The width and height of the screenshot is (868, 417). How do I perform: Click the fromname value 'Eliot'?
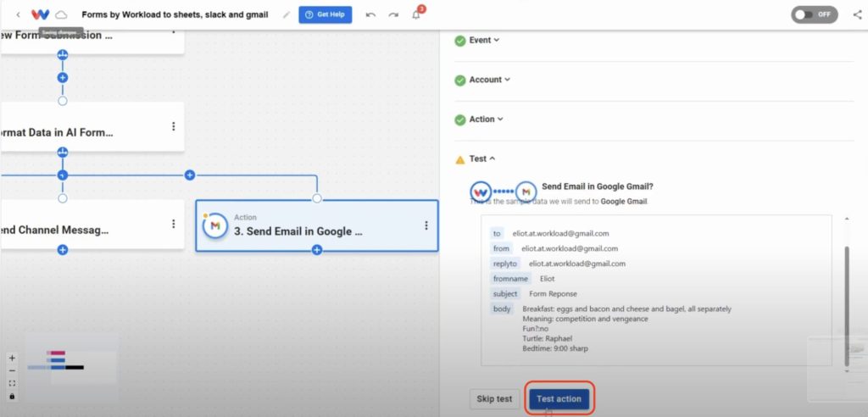[548, 279]
